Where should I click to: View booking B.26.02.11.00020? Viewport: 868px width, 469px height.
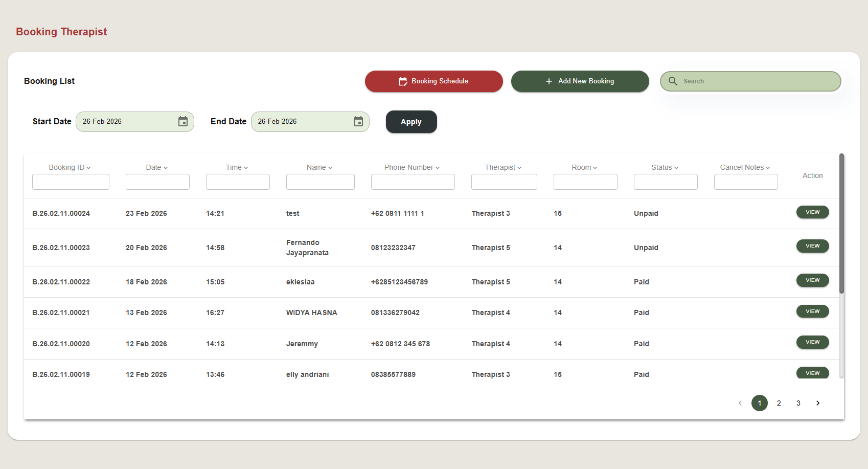[x=813, y=342]
